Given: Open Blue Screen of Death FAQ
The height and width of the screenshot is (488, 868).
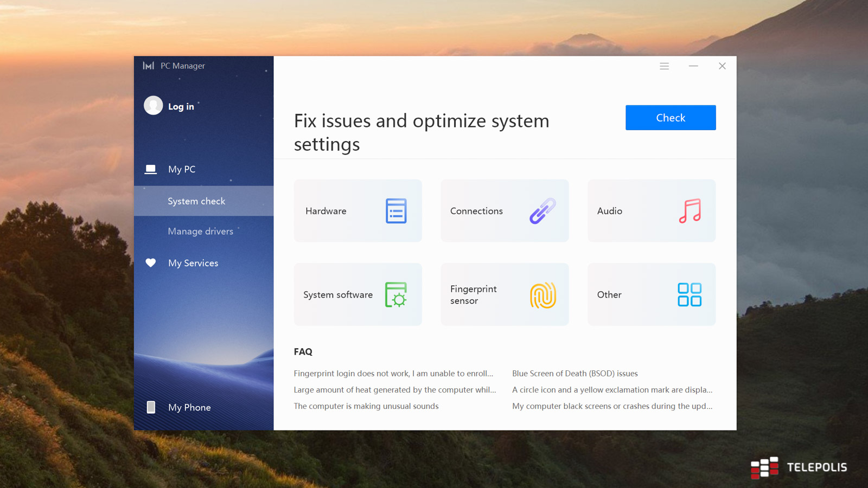Looking at the screenshot, I should 575,374.
